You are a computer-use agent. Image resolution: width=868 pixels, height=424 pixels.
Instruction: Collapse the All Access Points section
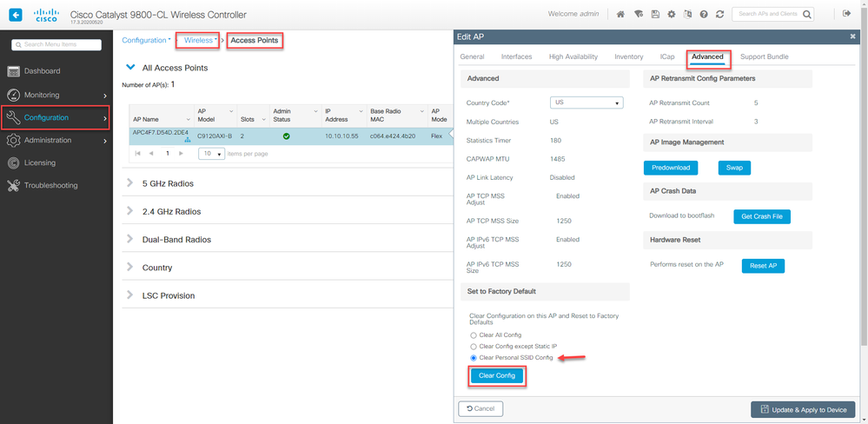[130, 68]
